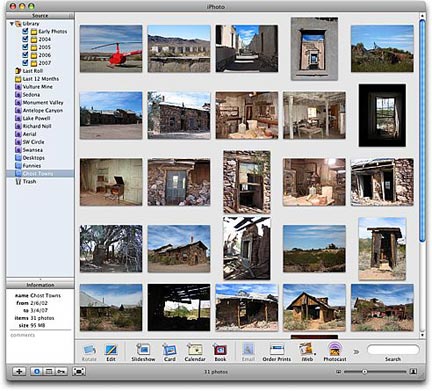432x391 pixels.
Task: Set thumbnails to largest size icon
Action: pos(412,371)
